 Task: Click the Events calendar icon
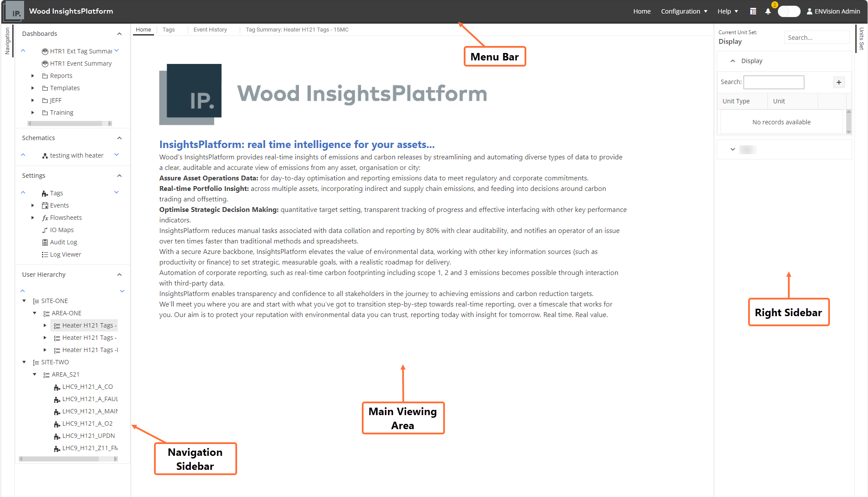pos(45,205)
